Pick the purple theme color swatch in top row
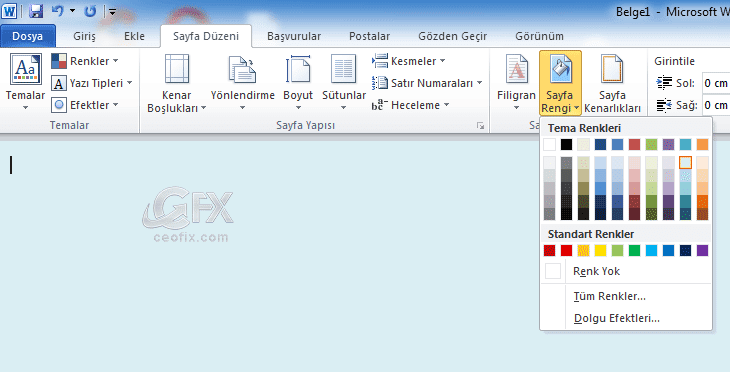The height and width of the screenshot is (372, 730). coord(669,144)
